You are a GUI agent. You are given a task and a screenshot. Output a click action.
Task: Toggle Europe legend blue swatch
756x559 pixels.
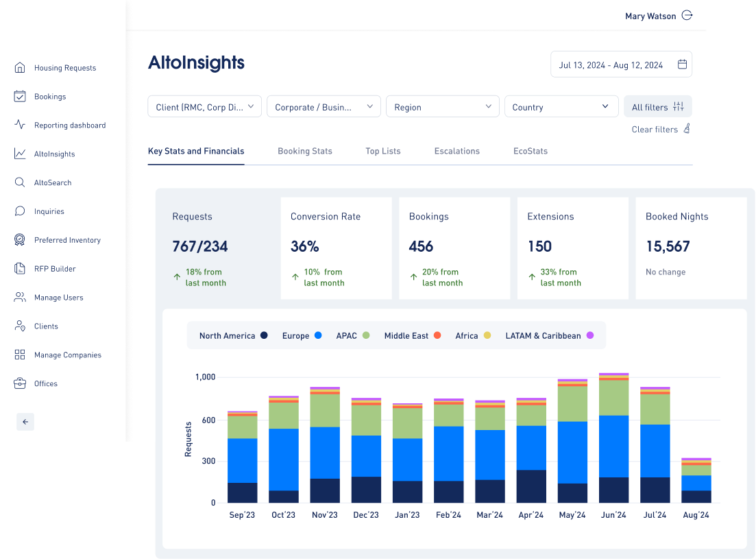pos(318,335)
